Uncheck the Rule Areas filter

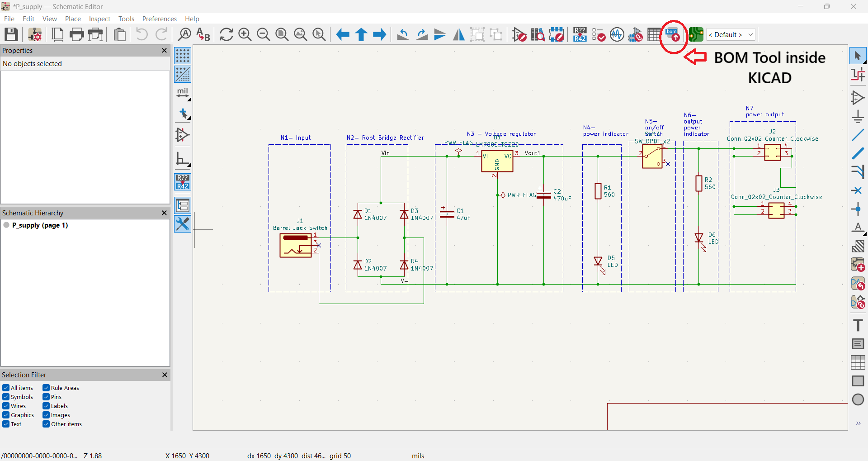(x=46, y=388)
